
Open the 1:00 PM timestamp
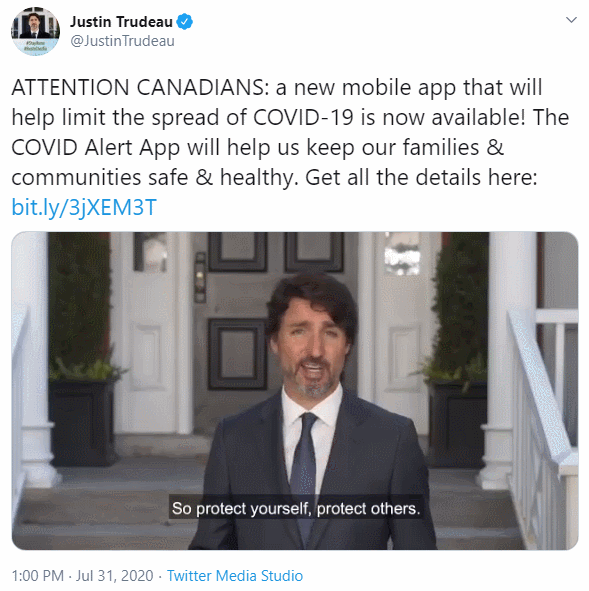[38, 576]
